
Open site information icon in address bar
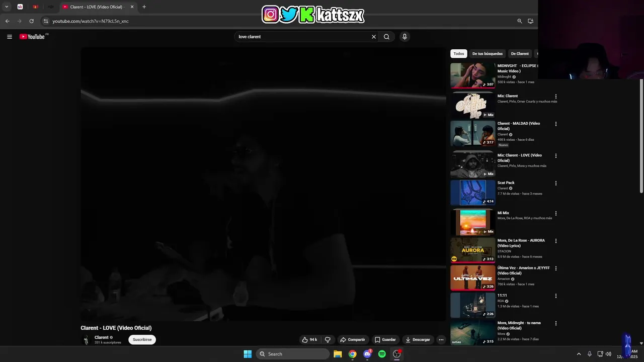click(46, 21)
